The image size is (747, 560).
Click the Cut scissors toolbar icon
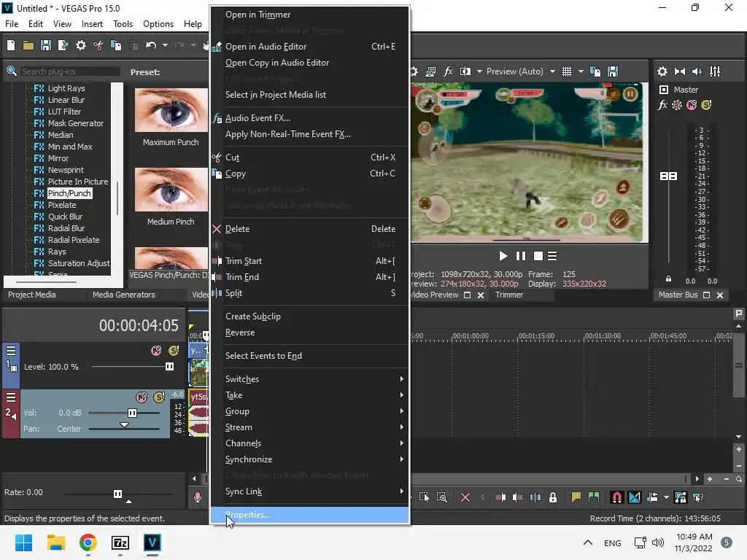click(x=98, y=45)
